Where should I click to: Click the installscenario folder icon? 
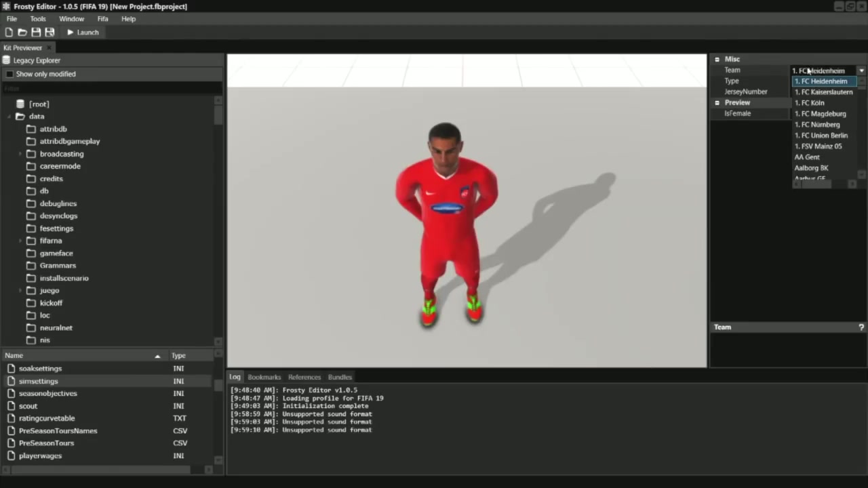(31, 279)
